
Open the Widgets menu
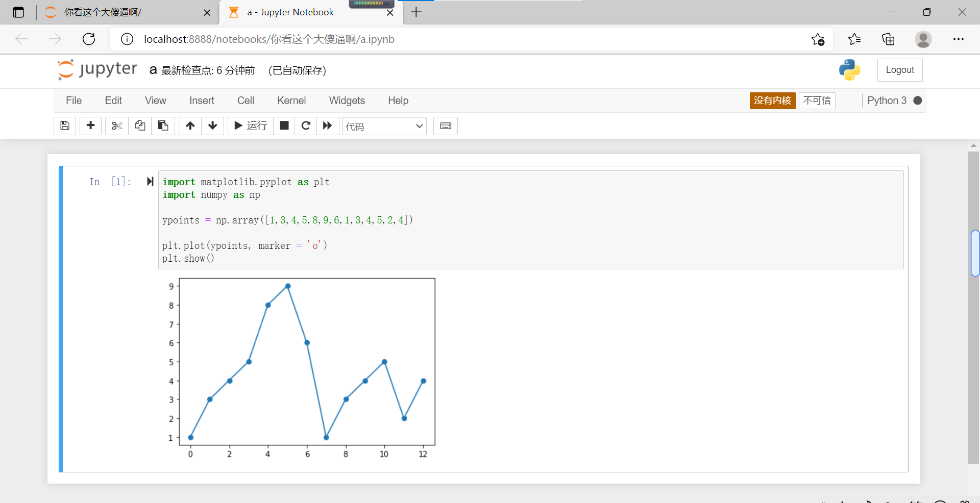click(347, 100)
